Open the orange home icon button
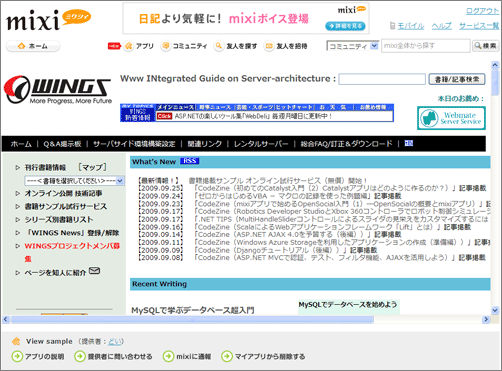Viewport: 502px width, 371px height. coord(33,46)
